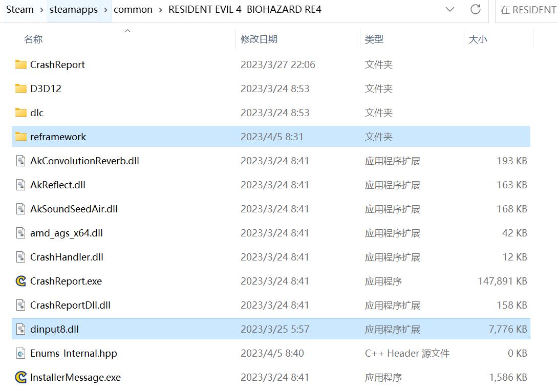The width and height of the screenshot is (558, 392).
Task: Click the reframework folder icon
Action: point(20,137)
